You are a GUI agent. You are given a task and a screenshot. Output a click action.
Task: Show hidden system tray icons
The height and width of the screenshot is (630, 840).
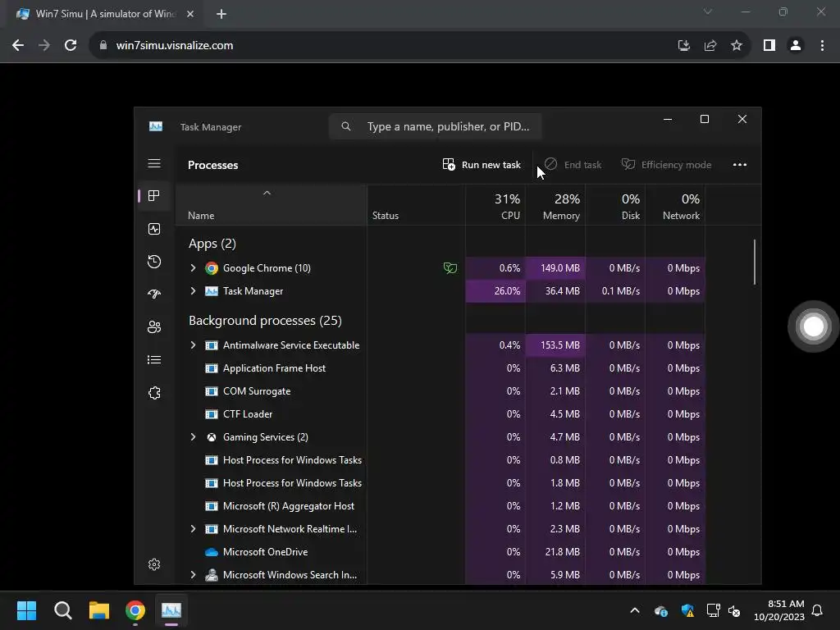[x=635, y=610]
